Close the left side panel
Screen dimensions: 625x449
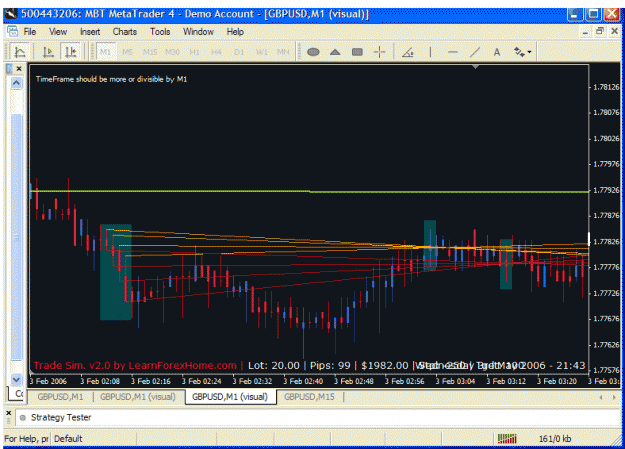pyautogui.click(x=19, y=69)
